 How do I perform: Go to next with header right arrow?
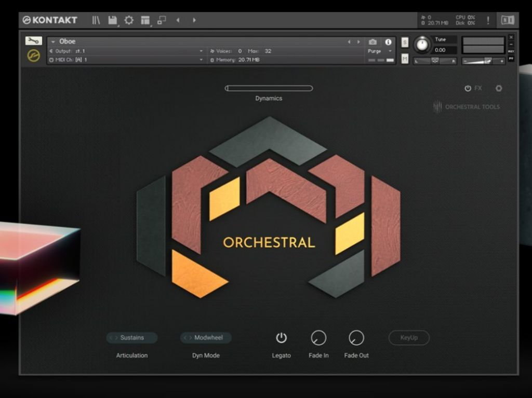pyautogui.click(x=194, y=20)
